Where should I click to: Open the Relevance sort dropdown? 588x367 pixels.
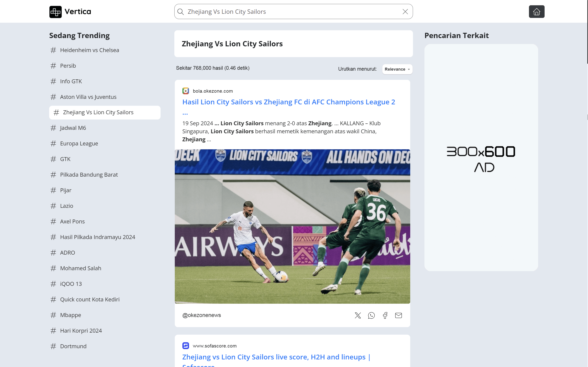[x=397, y=69]
